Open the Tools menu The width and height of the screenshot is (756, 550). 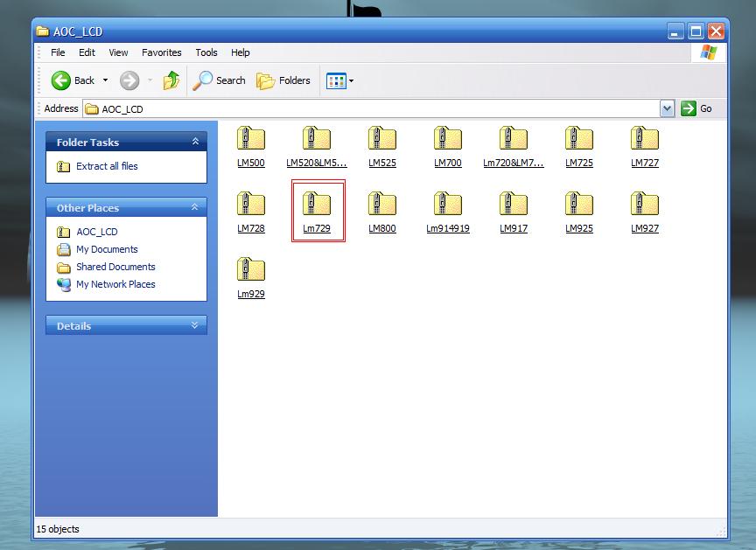coord(206,52)
